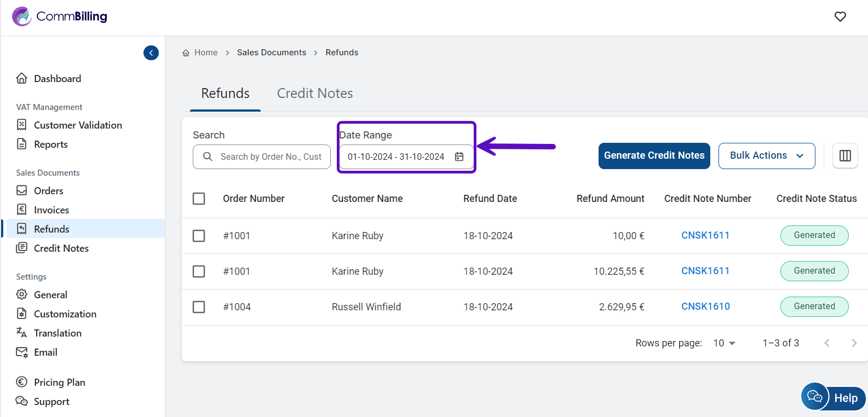Click the heart favorites icon
868x417 pixels.
[840, 16]
